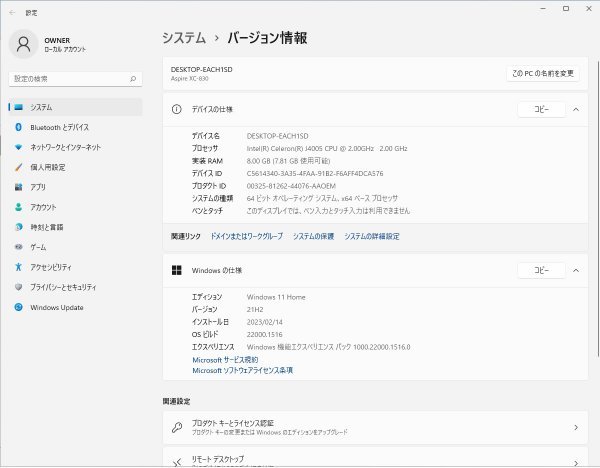Click the back arrow in title bar
600x468 pixels.
(x=12, y=13)
